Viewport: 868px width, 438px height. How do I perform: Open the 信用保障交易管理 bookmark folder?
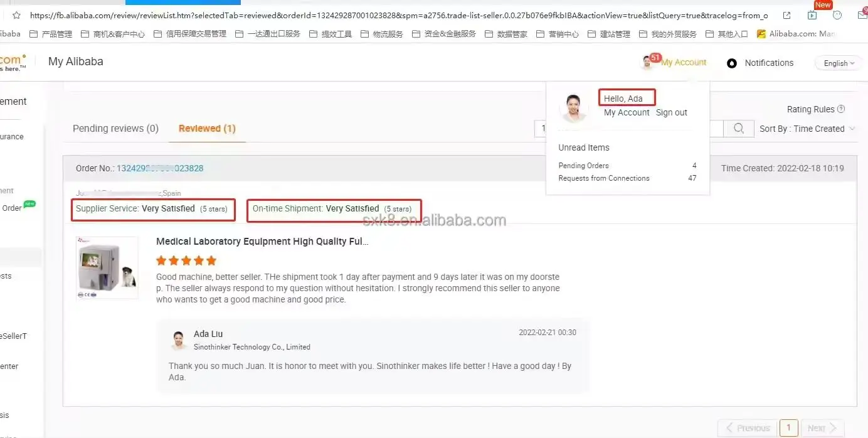(x=189, y=34)
